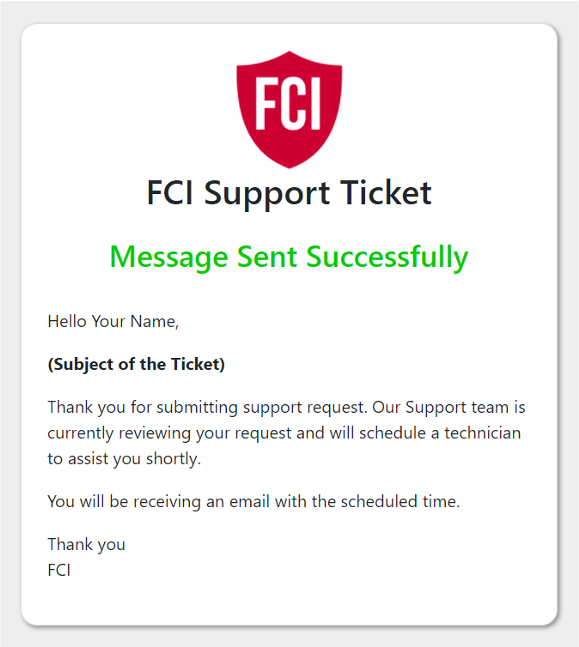
Task: Click the bold Subject of the Ticket line
Action: [x=136, y=364]
